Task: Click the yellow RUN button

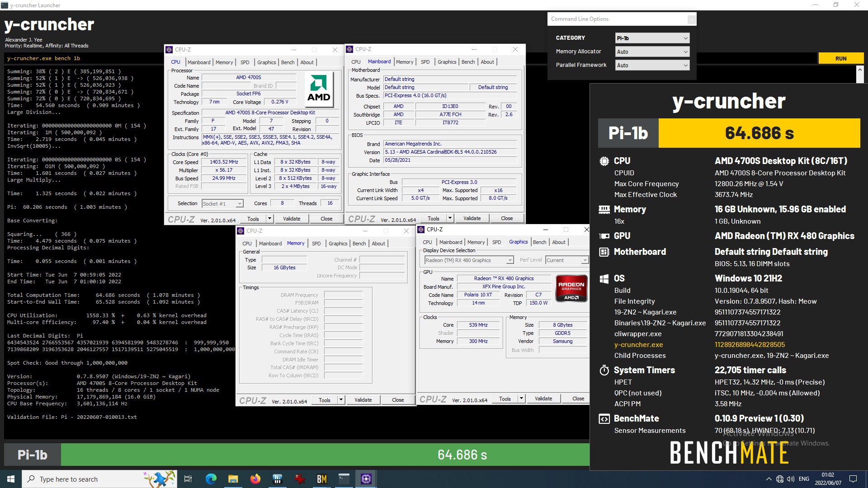Action: [841, 58]
